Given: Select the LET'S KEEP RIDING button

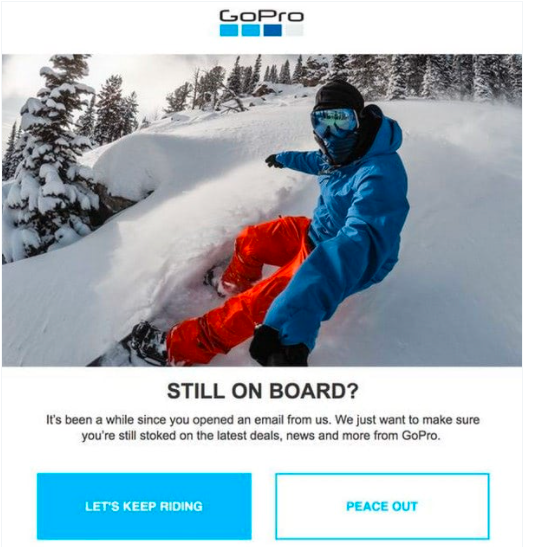Looking at the screenshot, I should (x=144, y=506).
